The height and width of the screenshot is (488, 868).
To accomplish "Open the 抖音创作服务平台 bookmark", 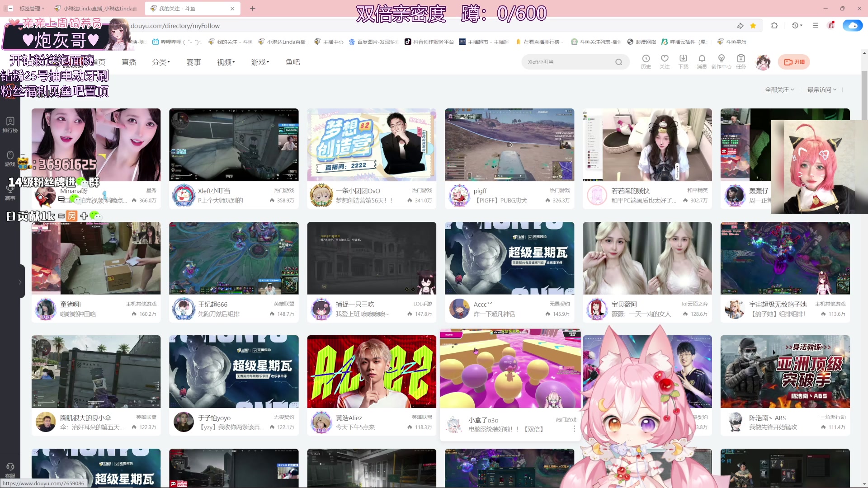I will pyautogui.click(x=429, y=42).
